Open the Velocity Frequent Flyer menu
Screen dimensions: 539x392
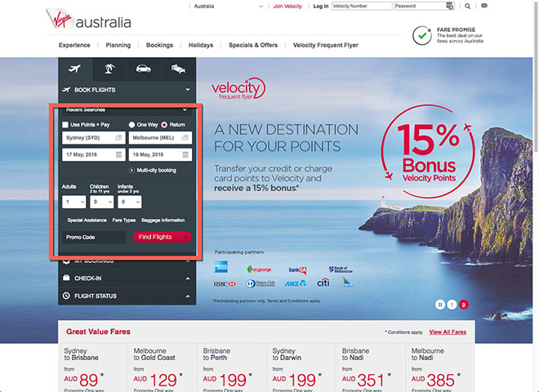(x=326, y=45)
